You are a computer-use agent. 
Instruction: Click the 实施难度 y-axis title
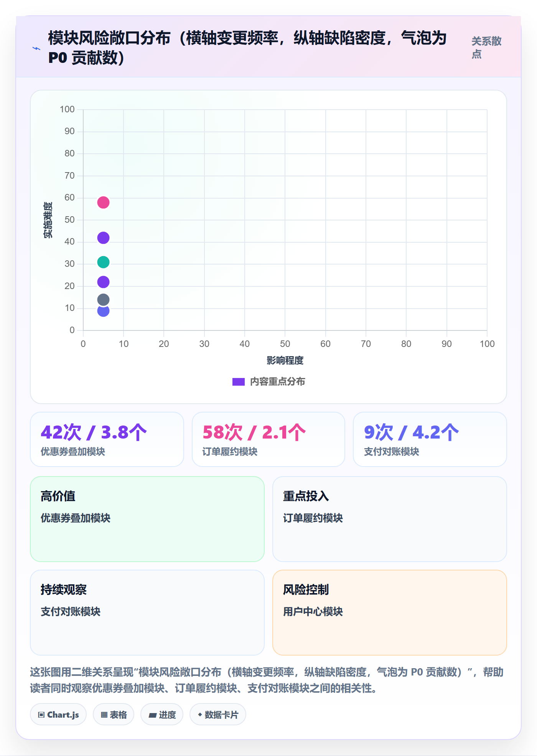pos(48,220)
